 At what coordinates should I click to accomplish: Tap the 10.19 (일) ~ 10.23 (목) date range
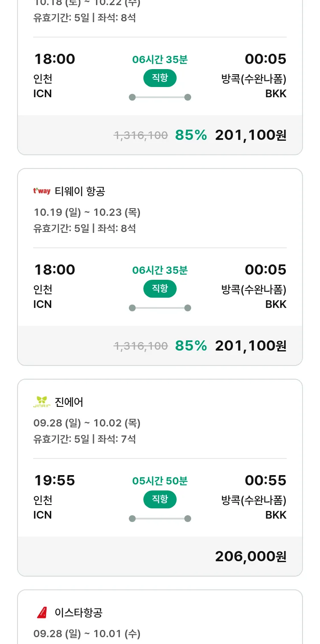pos(87,212)
